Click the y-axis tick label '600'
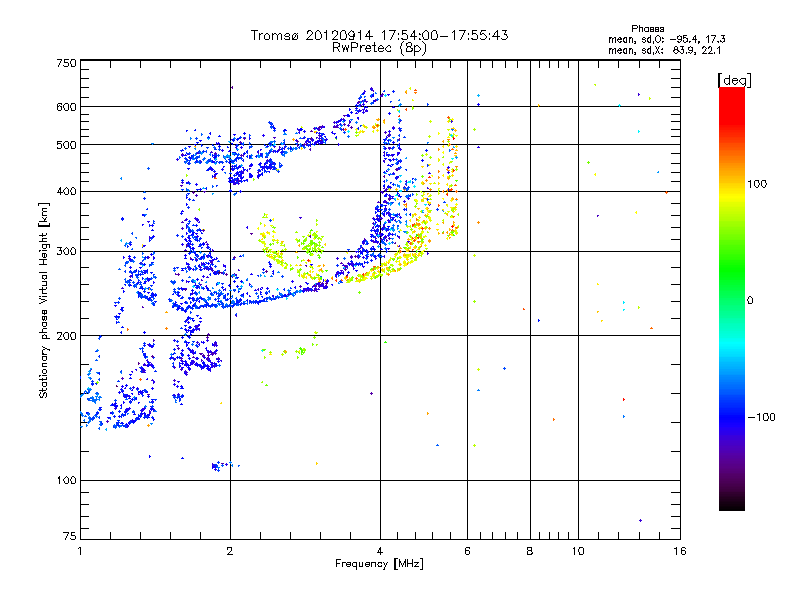The image size is (800, 600). (67, 107)
